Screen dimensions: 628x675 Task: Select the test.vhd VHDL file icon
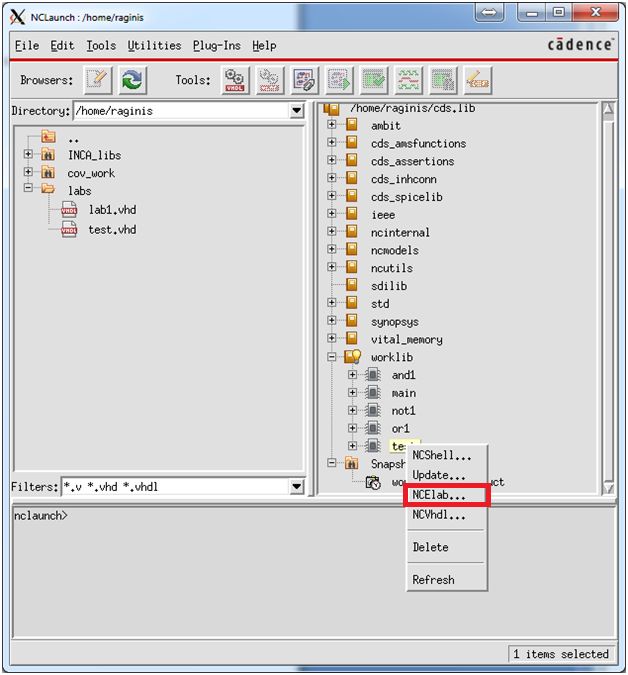pos(69,229)
